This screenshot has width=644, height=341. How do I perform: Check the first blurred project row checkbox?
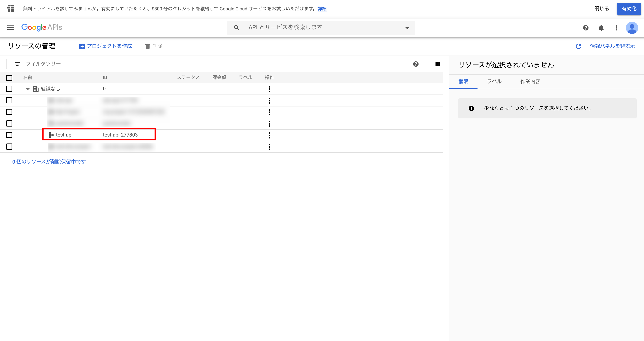9,100
